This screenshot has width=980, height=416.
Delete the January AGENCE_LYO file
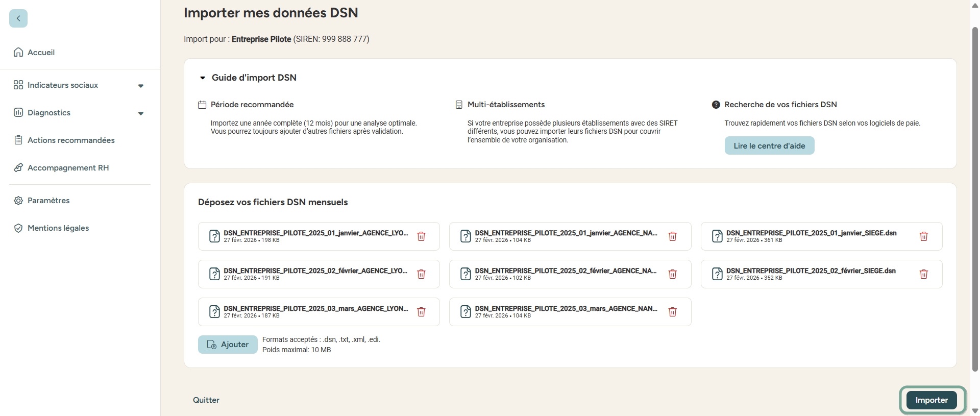pos(421,236)
